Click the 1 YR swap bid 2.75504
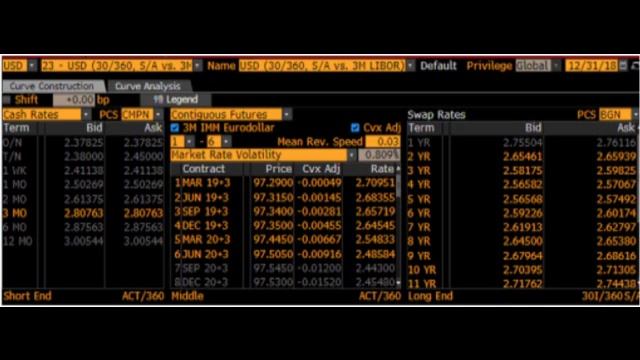The height and width of the screenshot is (360, 640). 522,142
